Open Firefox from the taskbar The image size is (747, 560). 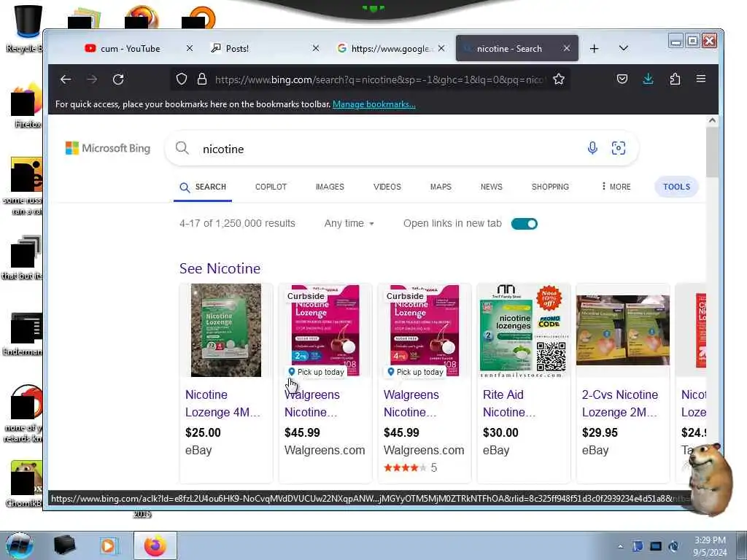tap(155, 545)
